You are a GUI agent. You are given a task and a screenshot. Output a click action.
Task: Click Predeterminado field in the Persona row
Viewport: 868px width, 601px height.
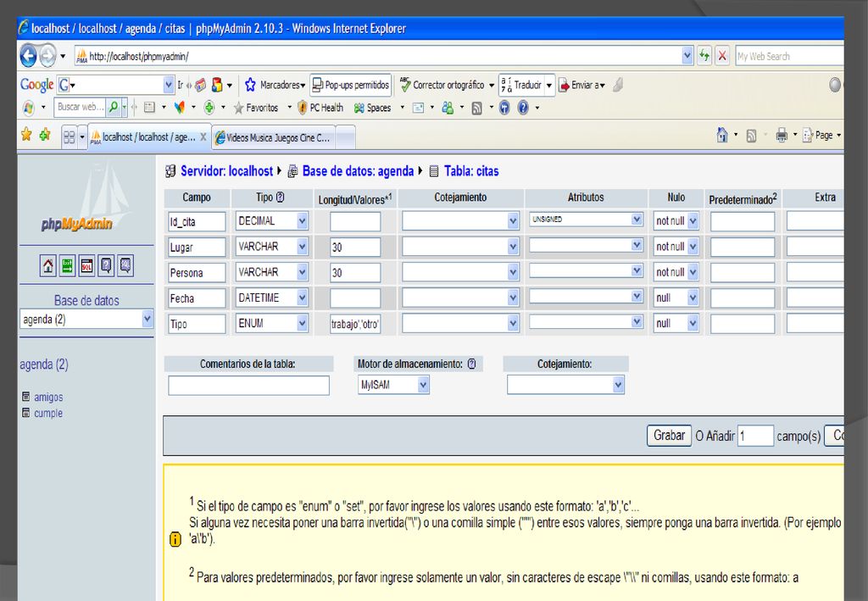pos(743,272)
